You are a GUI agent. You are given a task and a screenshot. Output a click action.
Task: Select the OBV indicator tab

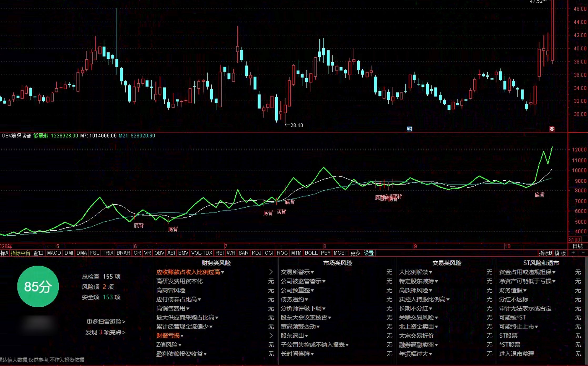tap(159, 253)
